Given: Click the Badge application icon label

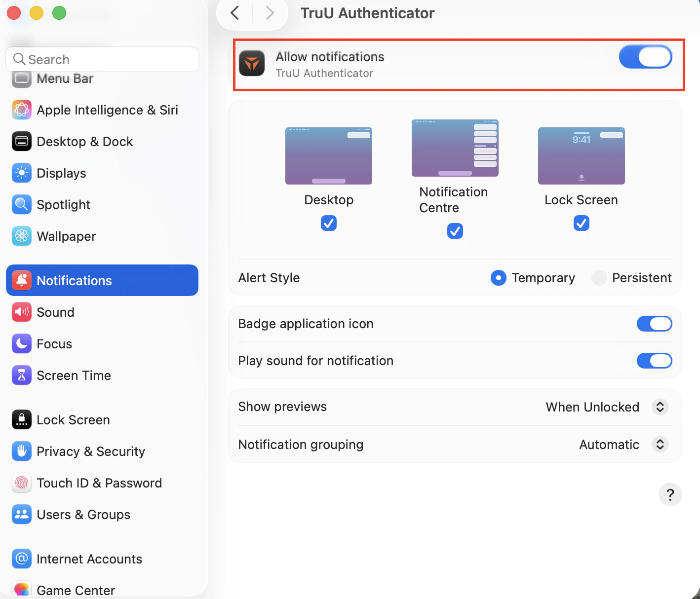Looking at the screenshot, I should click(x=306, y=324).
